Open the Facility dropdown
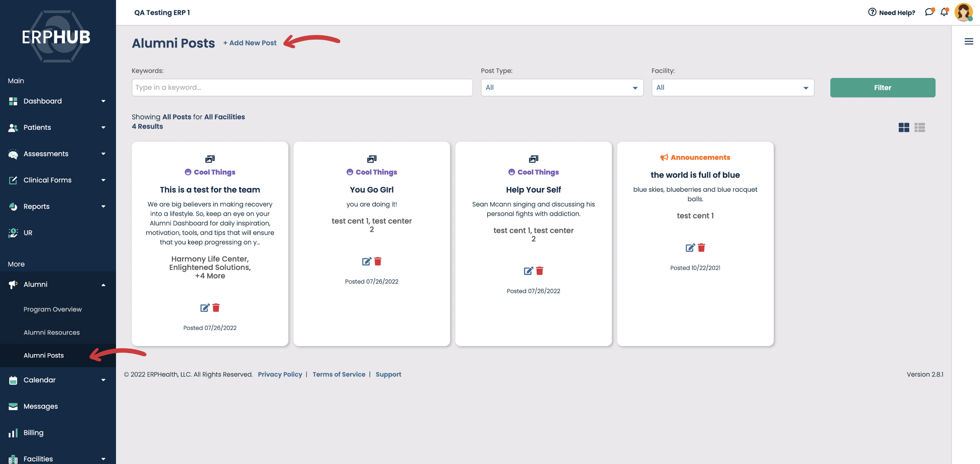The image size is (980, 464). [732, 88]
